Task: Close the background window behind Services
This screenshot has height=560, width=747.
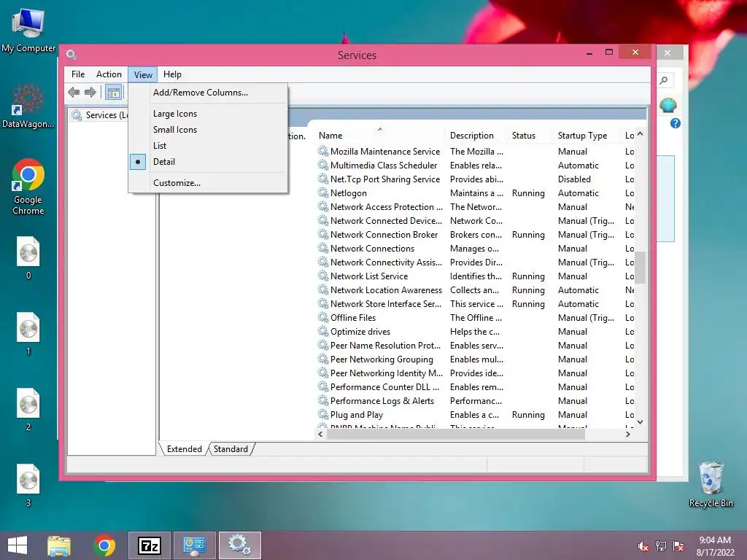Action: (667, 52)
